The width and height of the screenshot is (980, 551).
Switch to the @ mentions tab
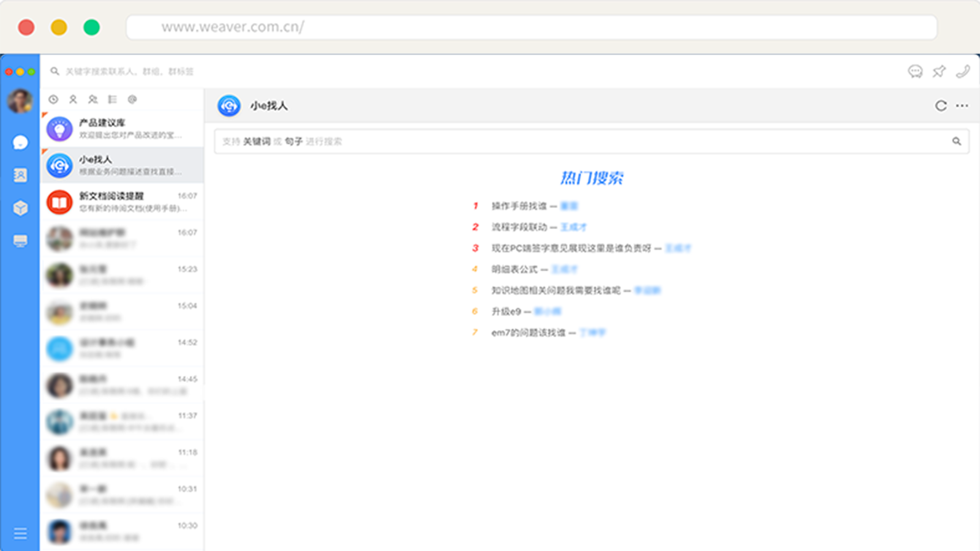132,99
